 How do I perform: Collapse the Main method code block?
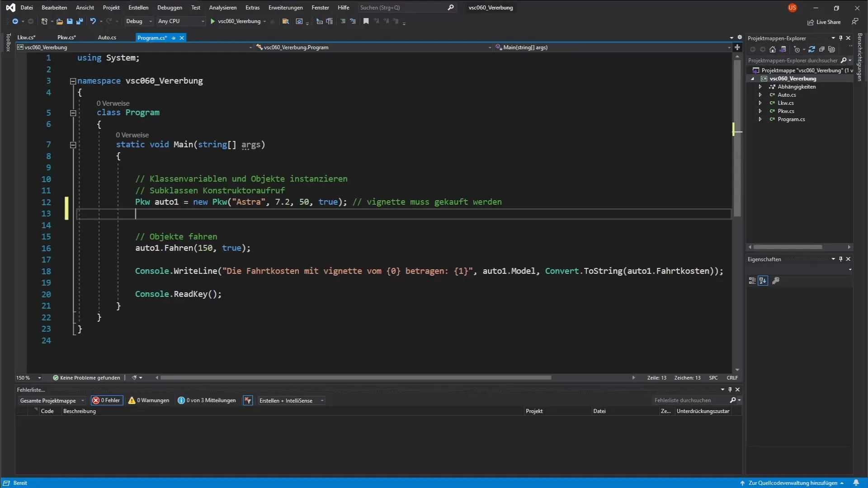pos(73,145)
